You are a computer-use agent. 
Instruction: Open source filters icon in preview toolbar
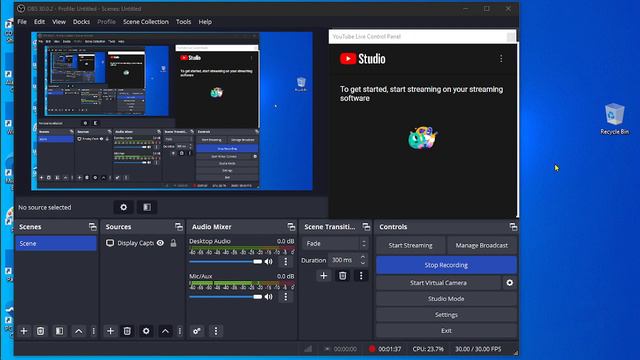point(147,207)
